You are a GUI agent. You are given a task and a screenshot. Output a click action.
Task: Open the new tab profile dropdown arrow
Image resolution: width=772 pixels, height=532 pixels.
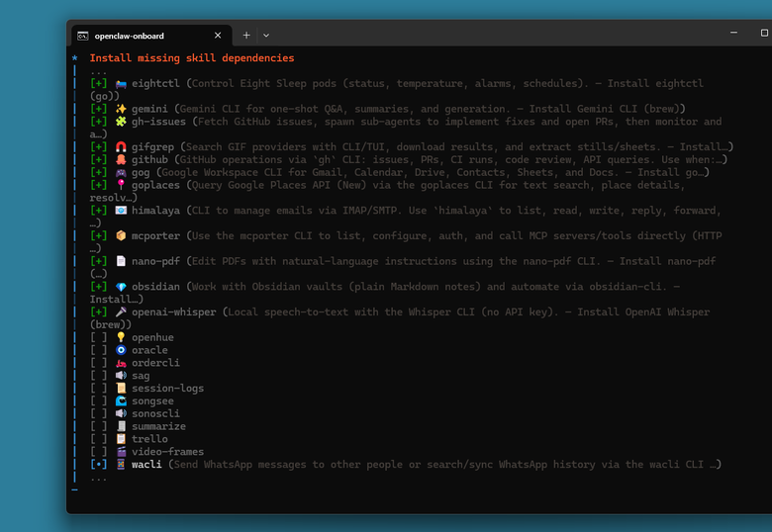tap(266, 36)
